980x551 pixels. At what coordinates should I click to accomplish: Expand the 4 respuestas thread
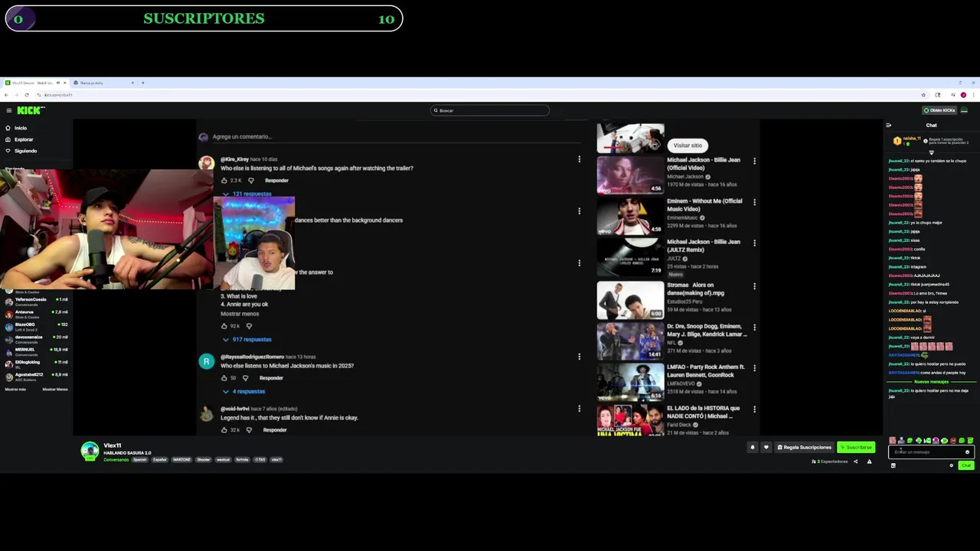point(244,391)
